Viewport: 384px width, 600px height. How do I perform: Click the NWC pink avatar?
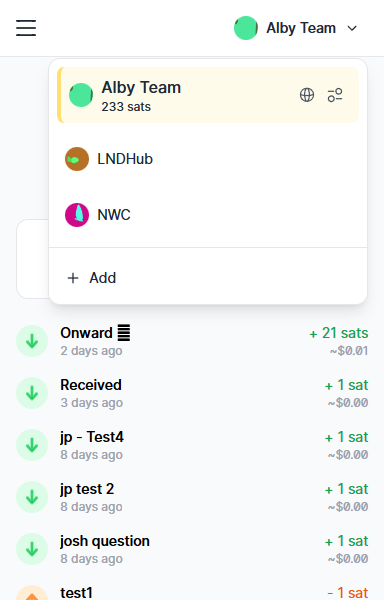tap(77, 215)
